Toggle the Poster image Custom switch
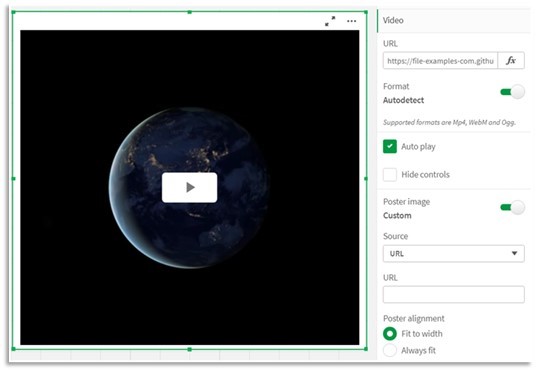 [512, 208]
